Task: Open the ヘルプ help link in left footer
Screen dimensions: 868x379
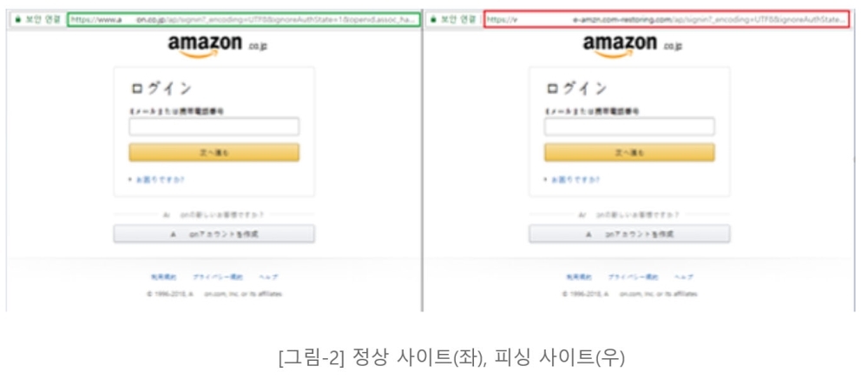Action: pyautogui.click(x=268, y=278)
